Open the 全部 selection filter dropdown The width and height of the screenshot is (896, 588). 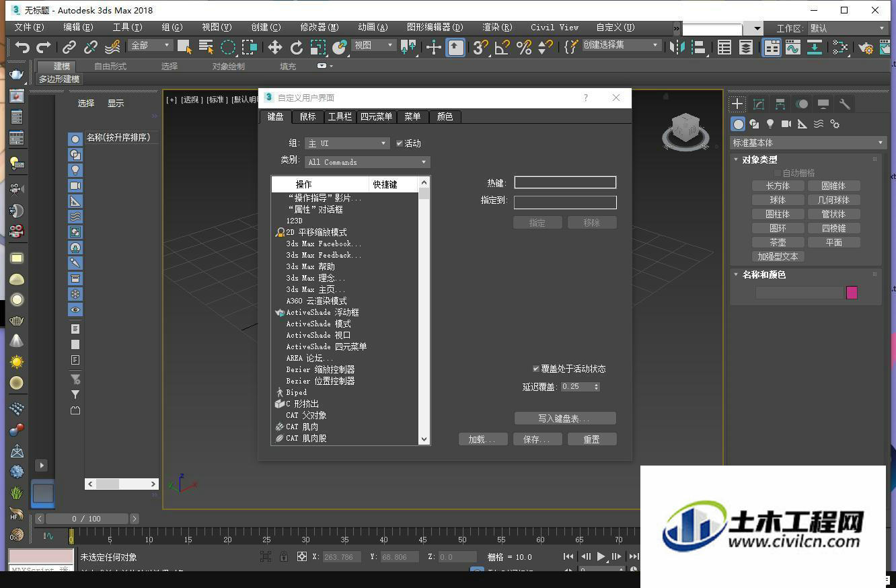point(151,45)
